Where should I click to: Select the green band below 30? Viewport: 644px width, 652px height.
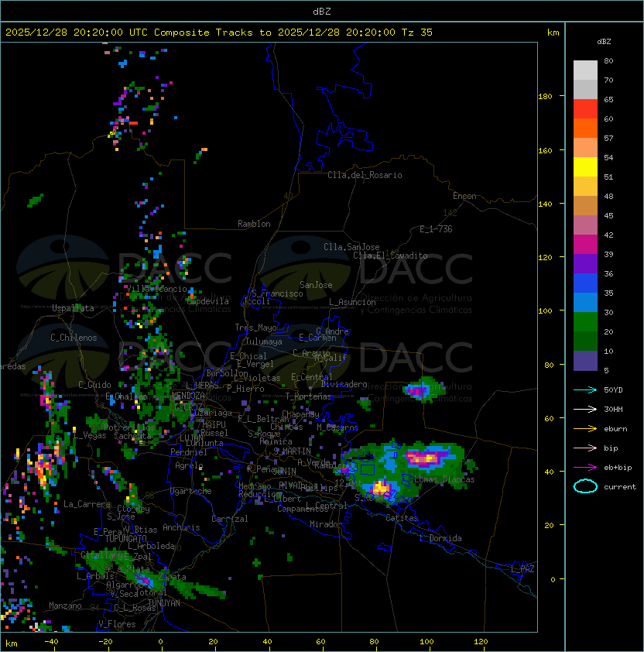tap(585, 322)
